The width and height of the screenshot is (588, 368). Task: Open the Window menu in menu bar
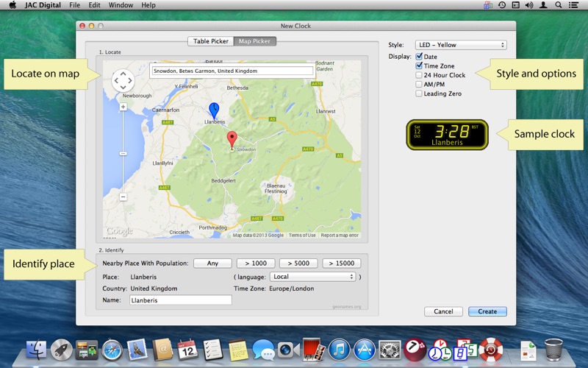tap(121, 5)
